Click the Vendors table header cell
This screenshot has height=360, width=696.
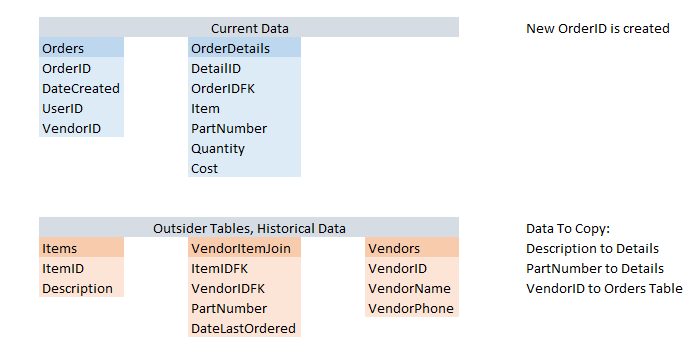point(412,247)
